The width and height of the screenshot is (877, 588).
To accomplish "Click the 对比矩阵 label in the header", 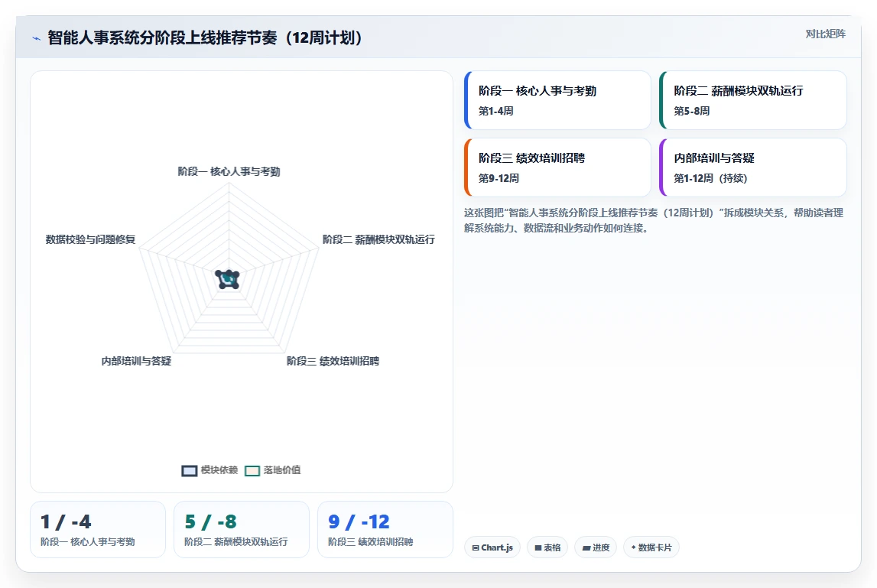I will 825,34.
